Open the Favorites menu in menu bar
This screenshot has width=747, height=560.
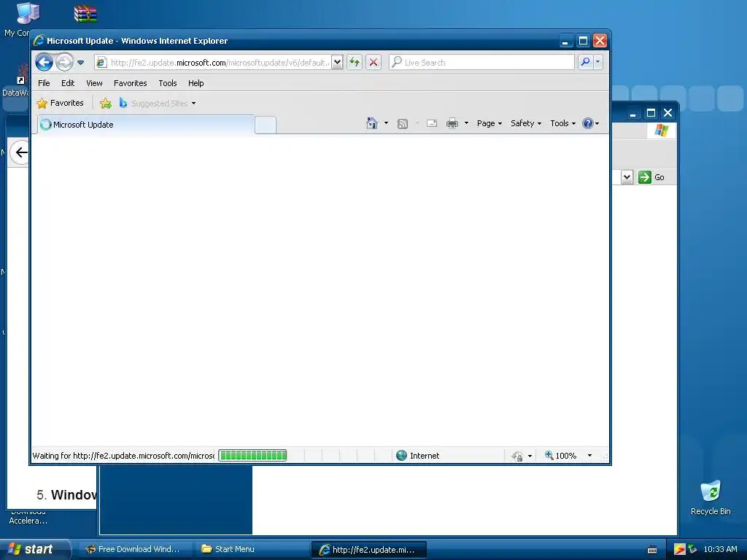click(x=130, y=83)
